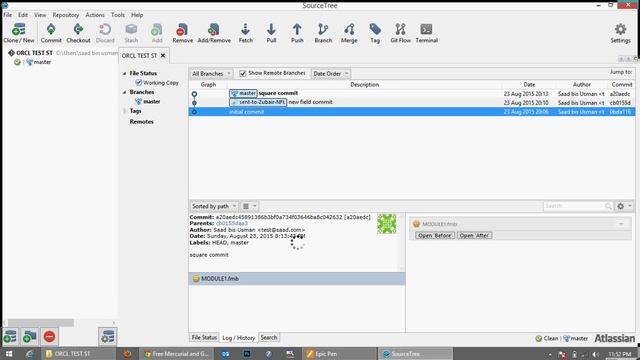Image resolution: width=640 pixels, height=360 pixels.
Task: Click the bookmark settings icon at bottom
Action: (x=108, y=337)
